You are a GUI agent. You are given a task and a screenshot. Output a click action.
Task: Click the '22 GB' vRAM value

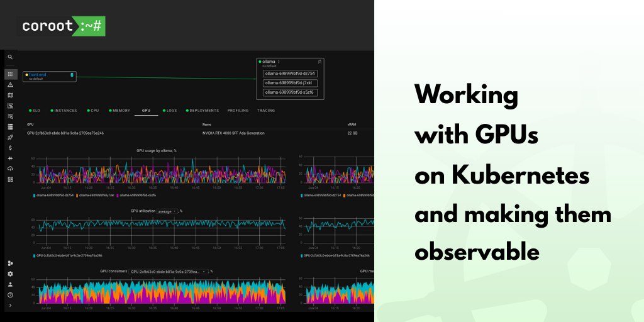pos(352,133)
